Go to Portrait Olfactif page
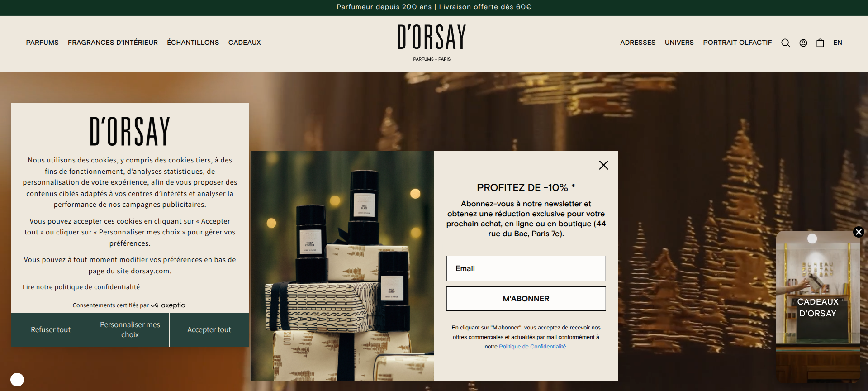The width and height of the screenshot is (868, 391). point(737,43)
